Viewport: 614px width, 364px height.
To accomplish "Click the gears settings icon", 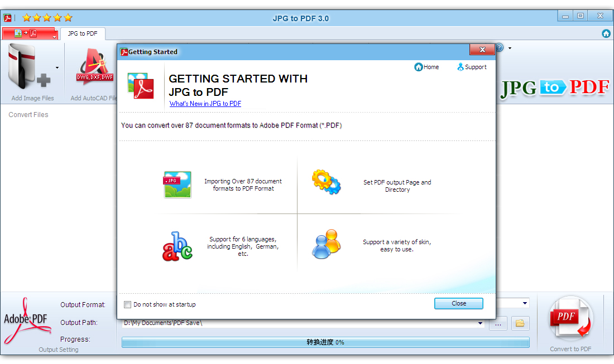I will [326, 182].
